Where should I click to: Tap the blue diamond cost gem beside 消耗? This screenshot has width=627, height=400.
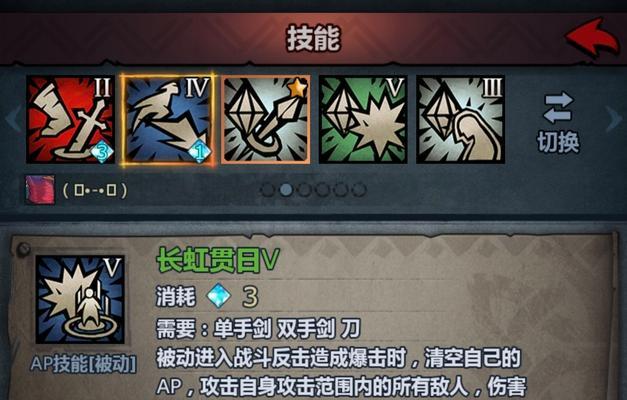pos(219,296)
